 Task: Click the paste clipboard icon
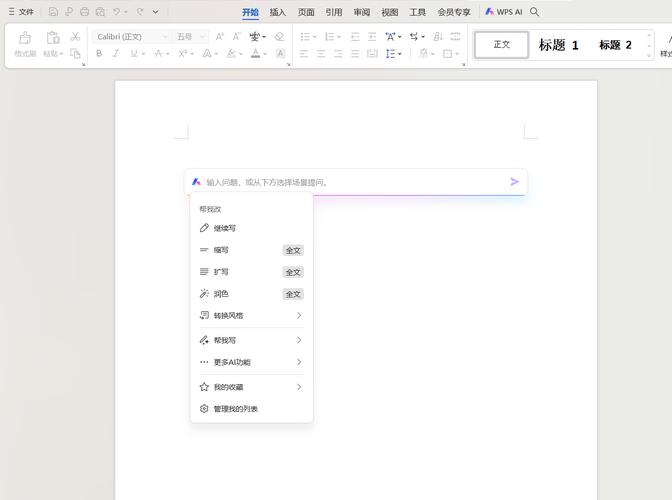point(53,38)
